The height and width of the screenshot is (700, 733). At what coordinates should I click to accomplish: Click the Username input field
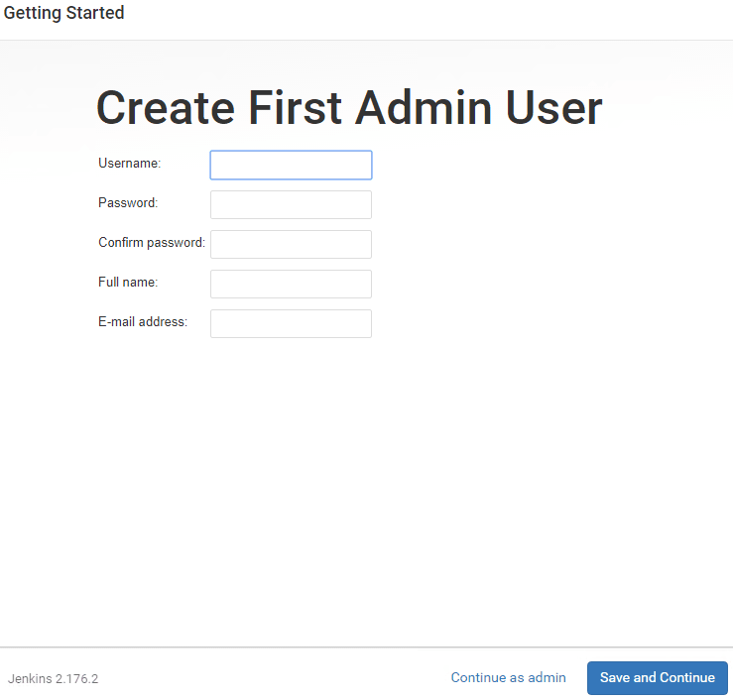[291, 165]
